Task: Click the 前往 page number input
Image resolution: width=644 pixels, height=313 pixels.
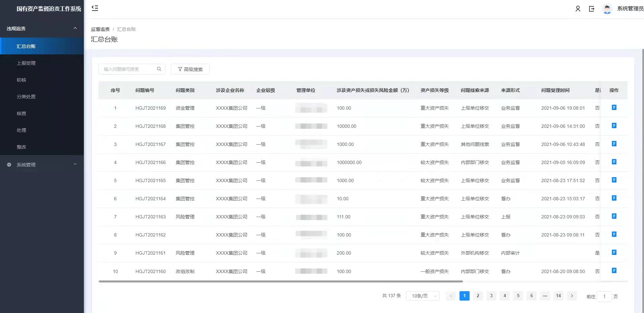Action: (604, 297)
